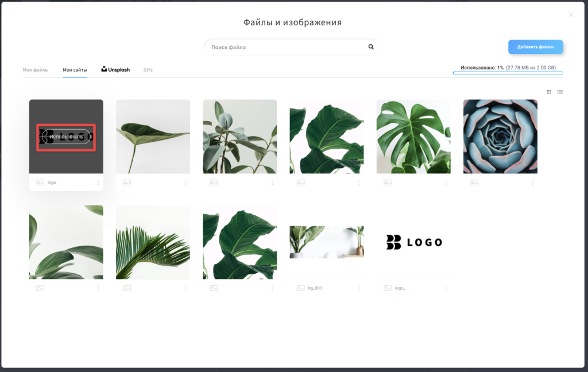Click the storage usage progress bar

pyautogui.click(x=508, y=73)
